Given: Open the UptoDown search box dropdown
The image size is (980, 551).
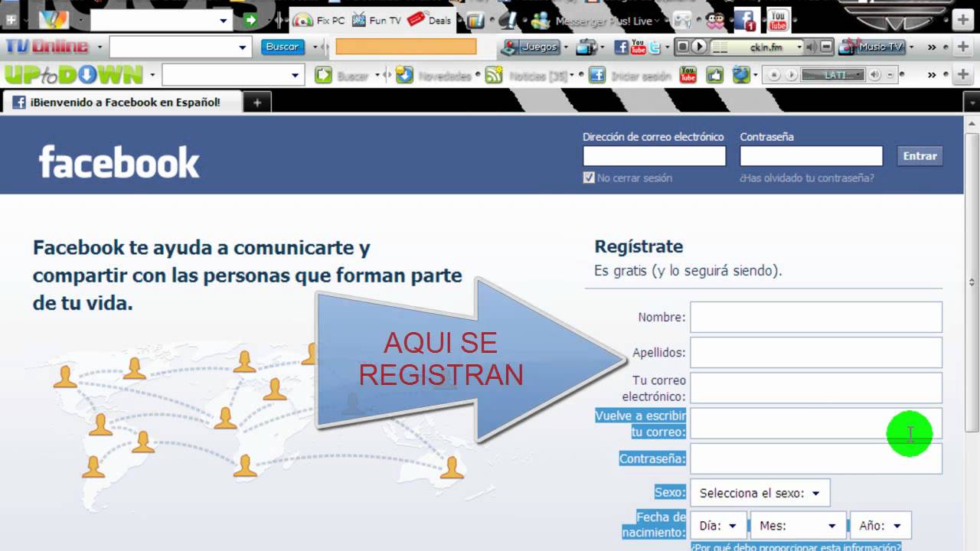Looking at the screenshot, I should click(296, 75).
